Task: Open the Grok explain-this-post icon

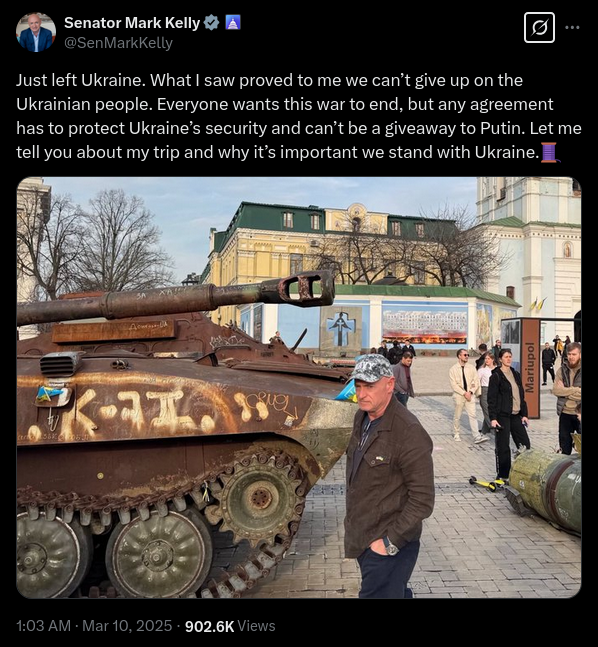Action: (539, 28)
